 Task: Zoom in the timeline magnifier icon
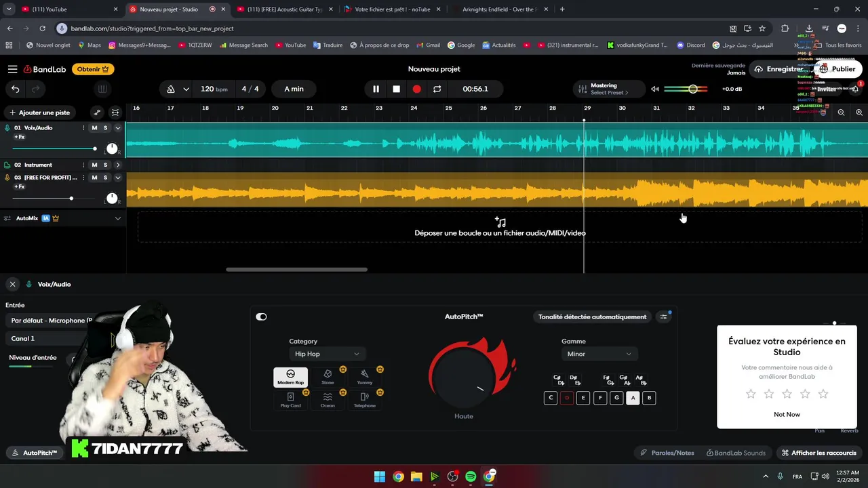pyautogui.click(x=859, y=113)
